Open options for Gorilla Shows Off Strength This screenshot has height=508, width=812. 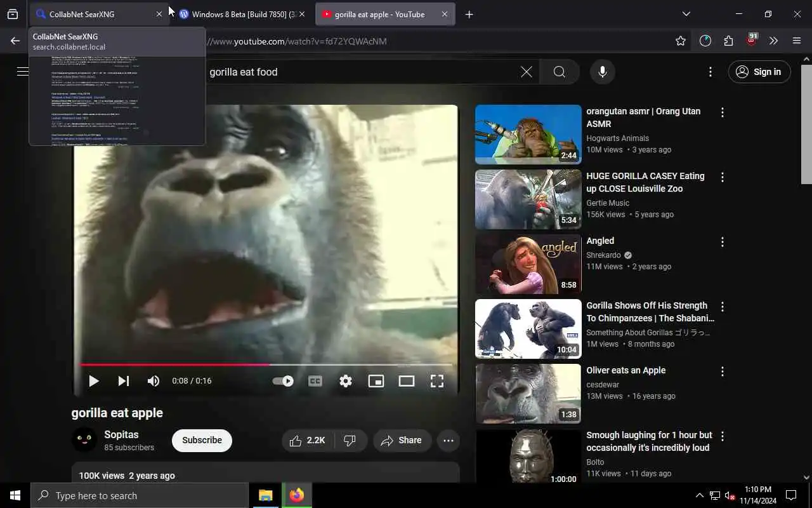(x=722, y=307)
